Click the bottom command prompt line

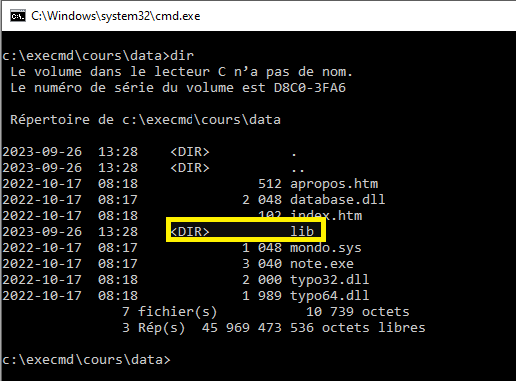tap(86, 360)
